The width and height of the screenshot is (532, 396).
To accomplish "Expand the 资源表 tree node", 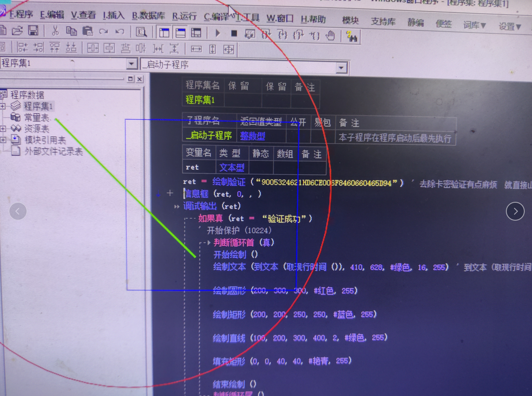I will point(3,129).
